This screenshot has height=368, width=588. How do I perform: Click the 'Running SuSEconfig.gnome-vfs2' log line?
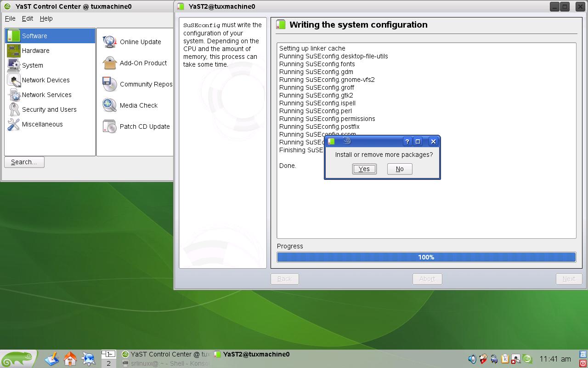tap(327, 80)
